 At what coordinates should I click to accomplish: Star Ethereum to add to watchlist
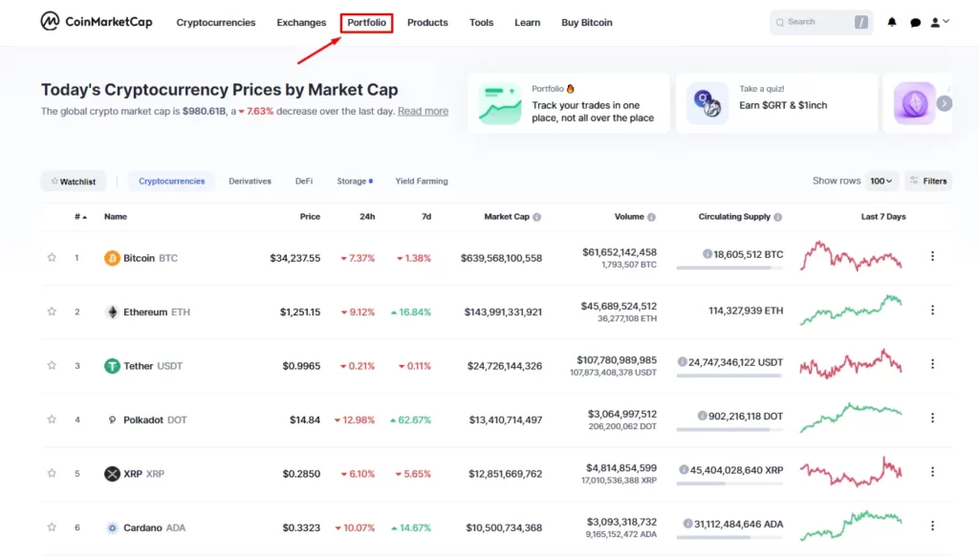[52, 312]
